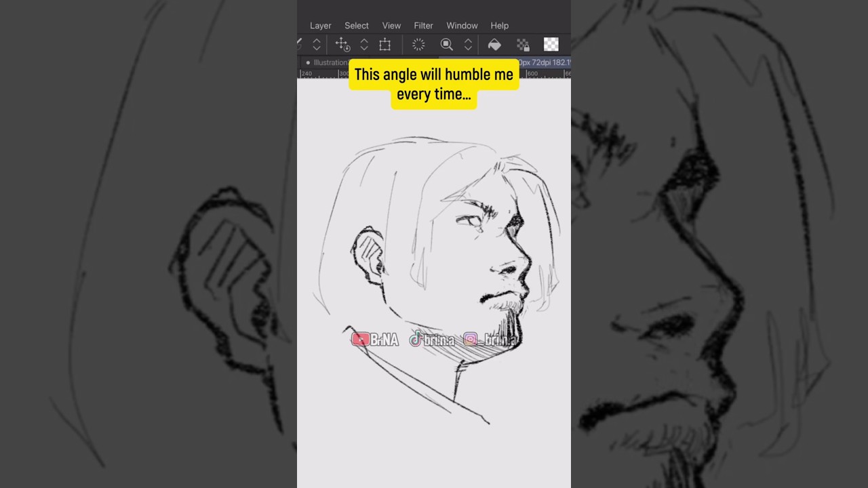The width and height of the screenshot is (868, 488).
Task: Open the Select menu
Action: [356, 26]
